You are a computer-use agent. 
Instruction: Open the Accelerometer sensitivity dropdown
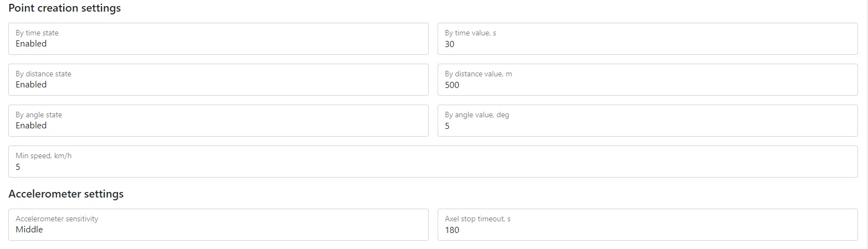point(218,225)
